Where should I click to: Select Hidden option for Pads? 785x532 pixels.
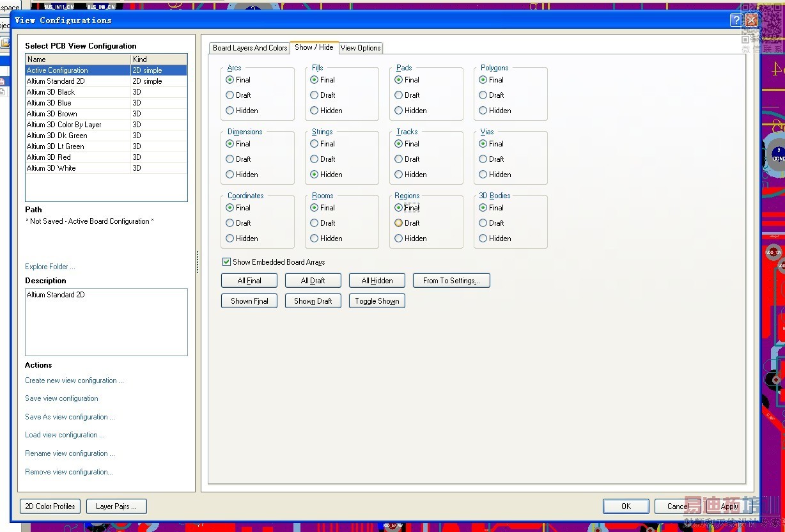pos(399,111)
